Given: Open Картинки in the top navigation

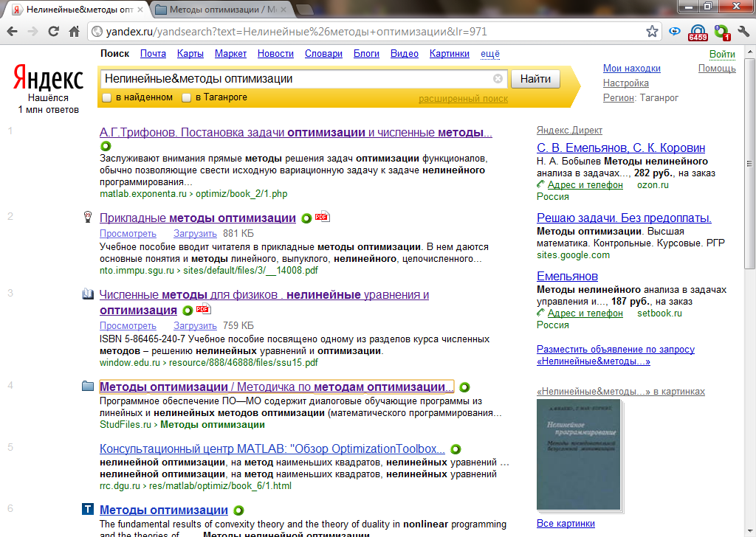Looking at the screenshot, I should pos(450,53).
